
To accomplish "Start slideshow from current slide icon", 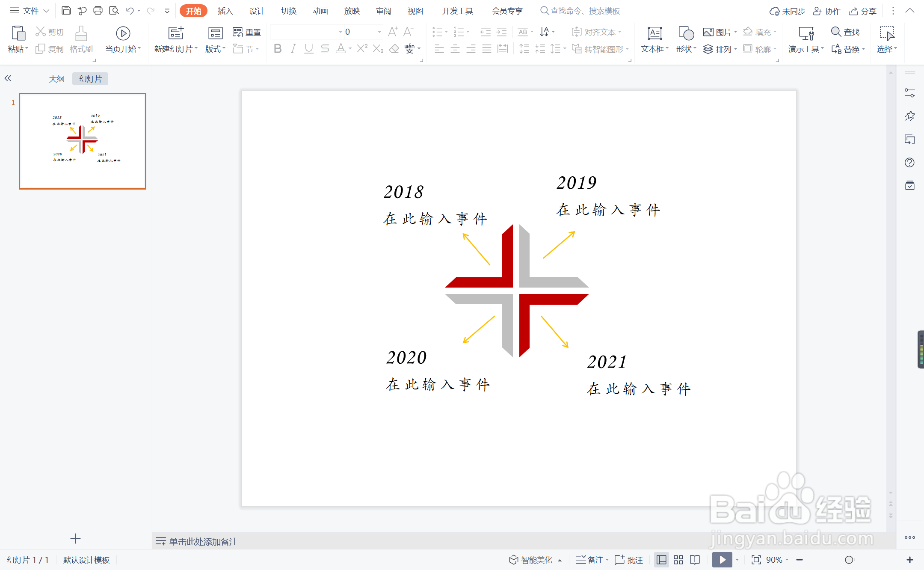I will 123,33.
